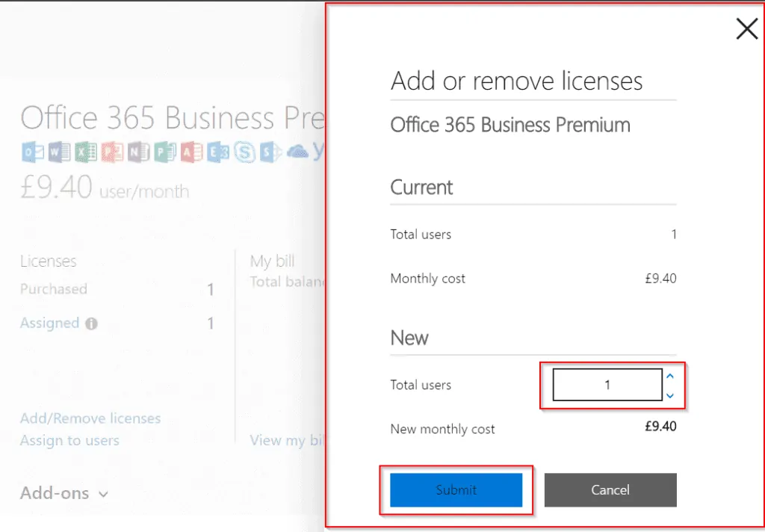Screen dimensions: 765x532
Task: Click the info icon beside Assigned
Action: [91, 324]
